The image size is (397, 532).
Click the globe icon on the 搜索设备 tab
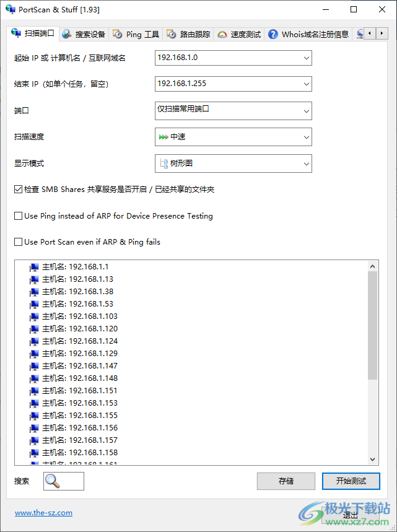pyautogui.click(x=67, y=34)
